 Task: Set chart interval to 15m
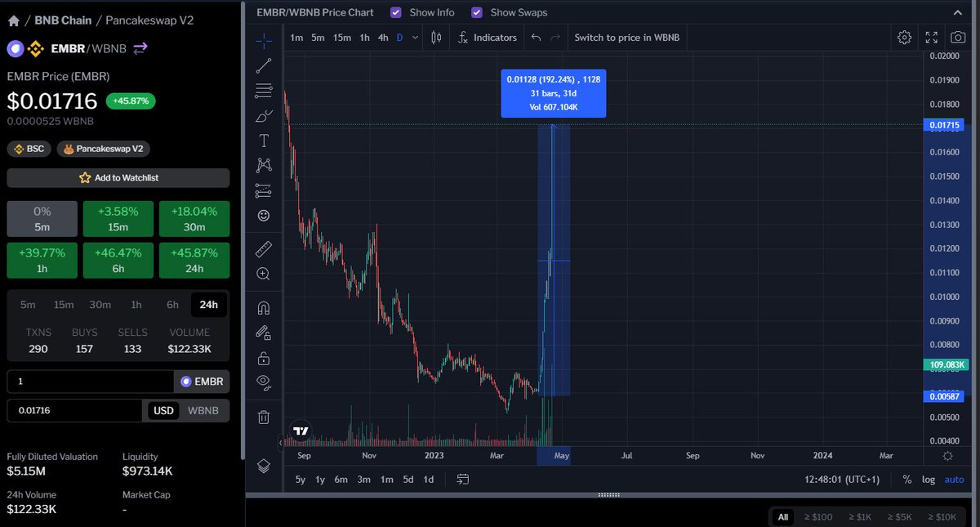tap(341, 38)
